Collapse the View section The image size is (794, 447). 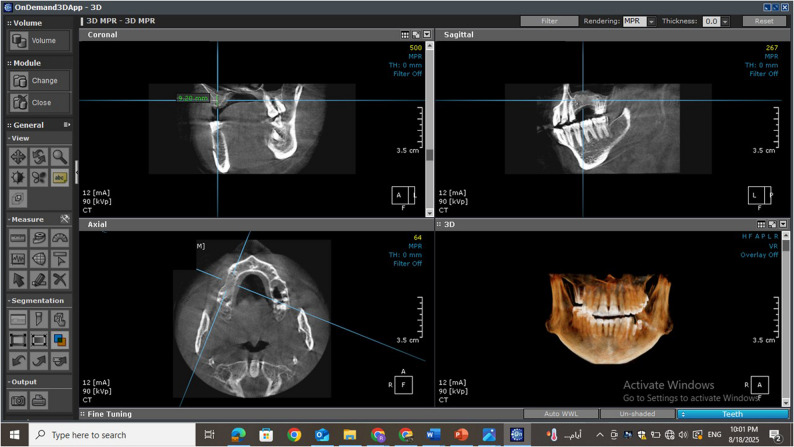click(x=20, y=138)
